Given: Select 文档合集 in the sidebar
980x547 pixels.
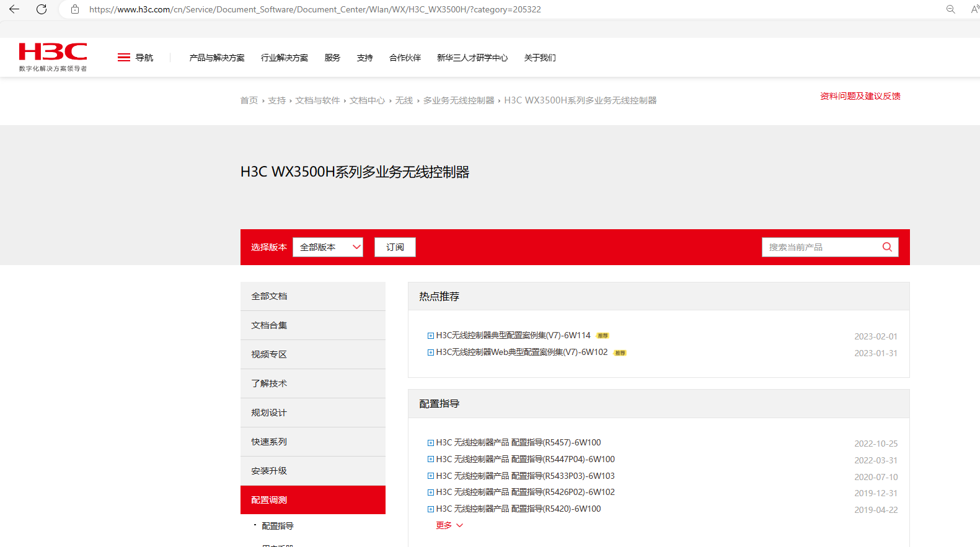Looking at the screenshot, I should pos(313,325).
